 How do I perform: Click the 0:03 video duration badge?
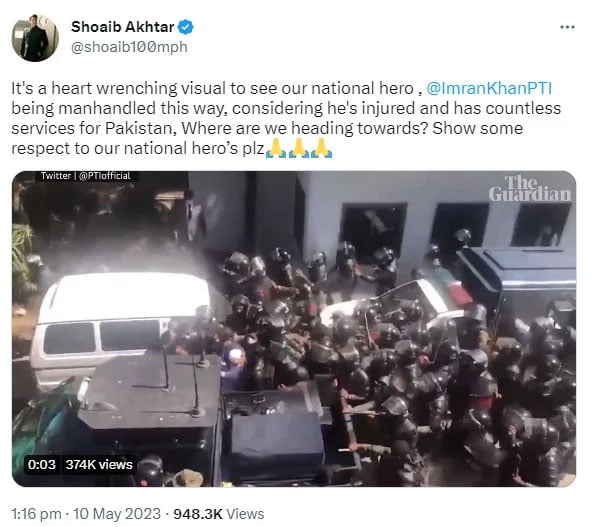click(x=42, y=464)
